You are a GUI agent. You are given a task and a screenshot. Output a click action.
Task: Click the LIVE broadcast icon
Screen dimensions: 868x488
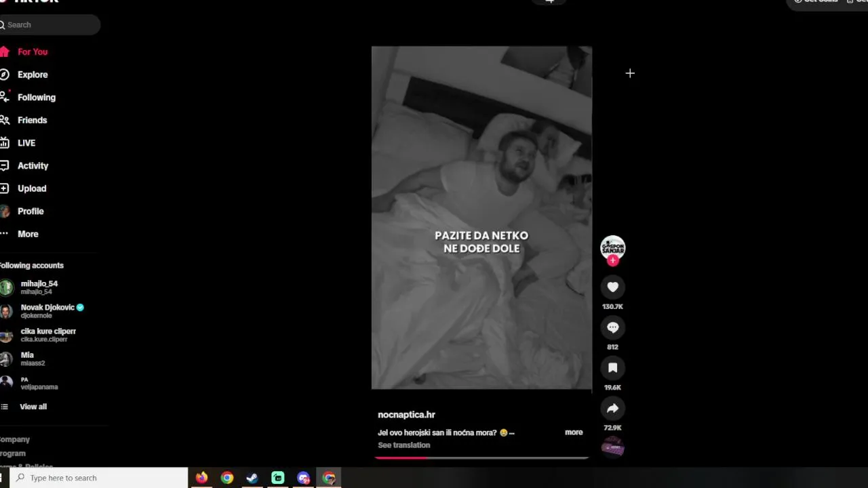pyautogui.click(x=5, y=143)
